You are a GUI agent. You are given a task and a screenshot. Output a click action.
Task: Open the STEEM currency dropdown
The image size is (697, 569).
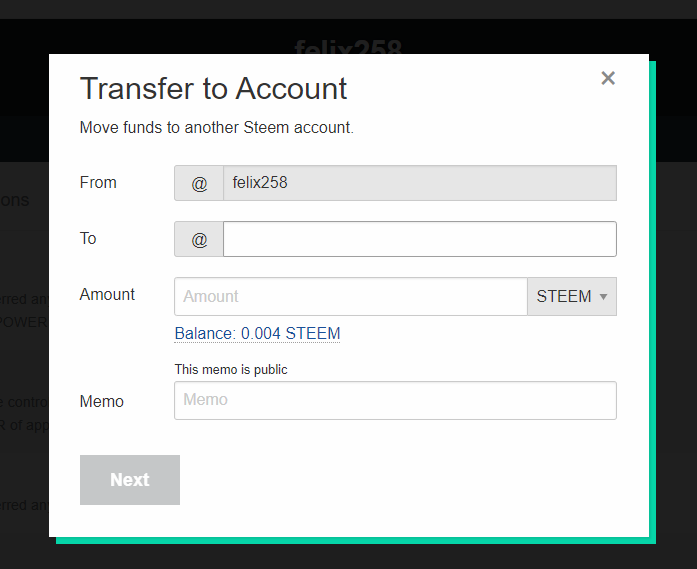click(x=572, y=297)
